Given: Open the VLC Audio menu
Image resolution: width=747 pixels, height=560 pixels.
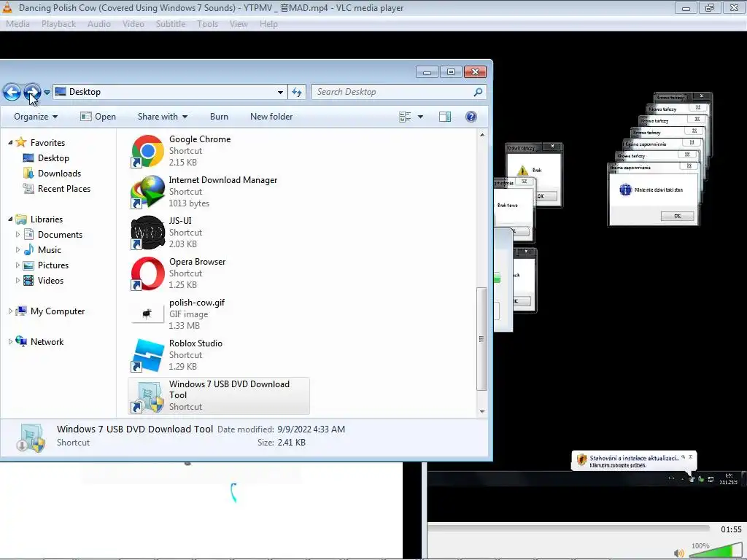Looking at the screenshot, I should [99, 24].
